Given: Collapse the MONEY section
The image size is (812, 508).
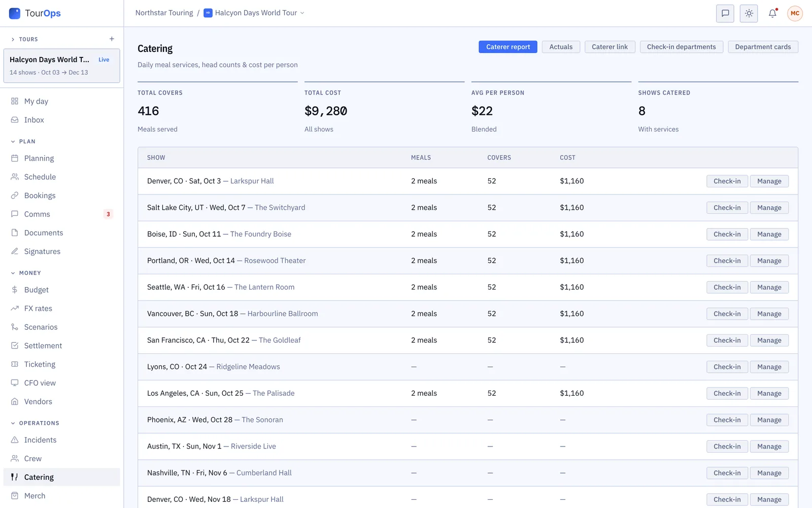Looking at the screenshot, I should [25, 273].
